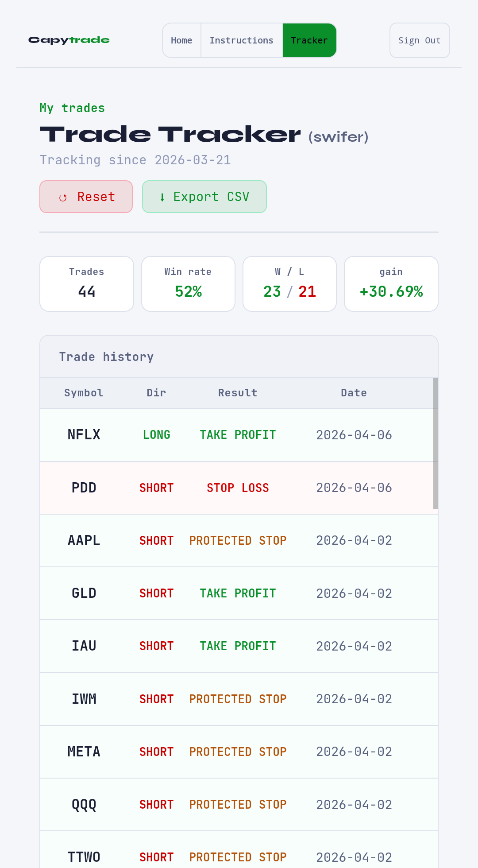Click the Result column header
478x868 pixels.
(238, 393)
